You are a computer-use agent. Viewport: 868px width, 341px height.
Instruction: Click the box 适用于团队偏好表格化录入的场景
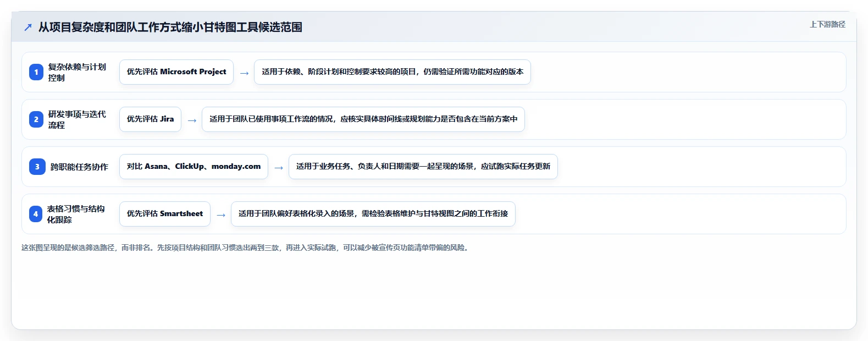[x=373, y=214]
